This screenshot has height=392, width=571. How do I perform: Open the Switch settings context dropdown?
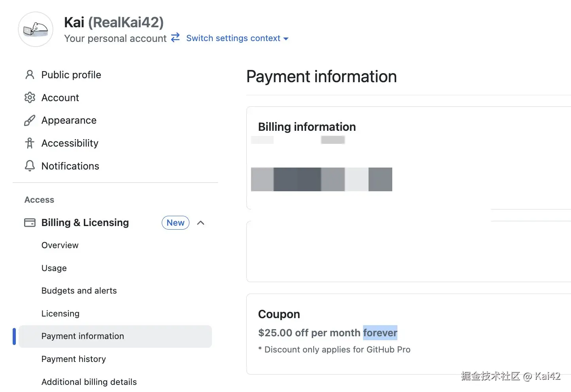click(237, 38)
